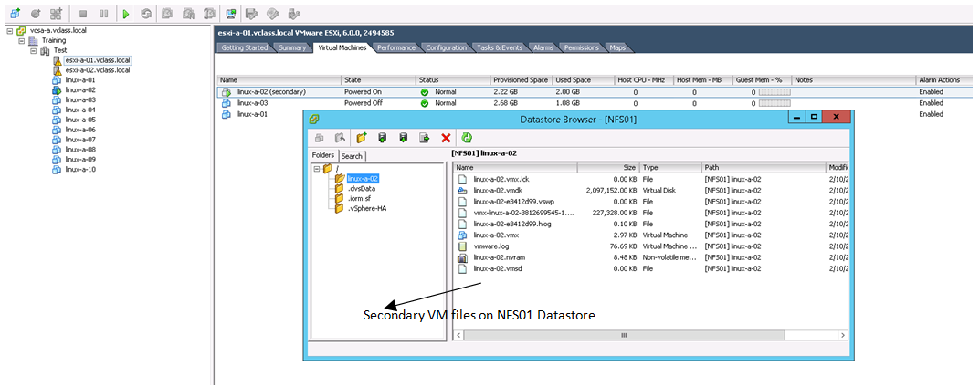Screen dimensions: 980x387
Task: Switch to the Performance tab
Action: (x=396, y=47)
